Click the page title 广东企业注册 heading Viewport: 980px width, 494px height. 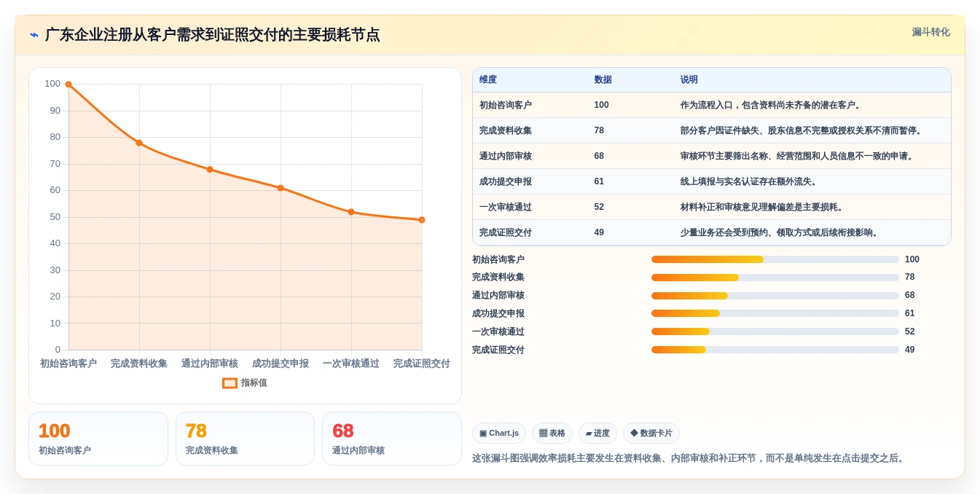coord(213,35)
